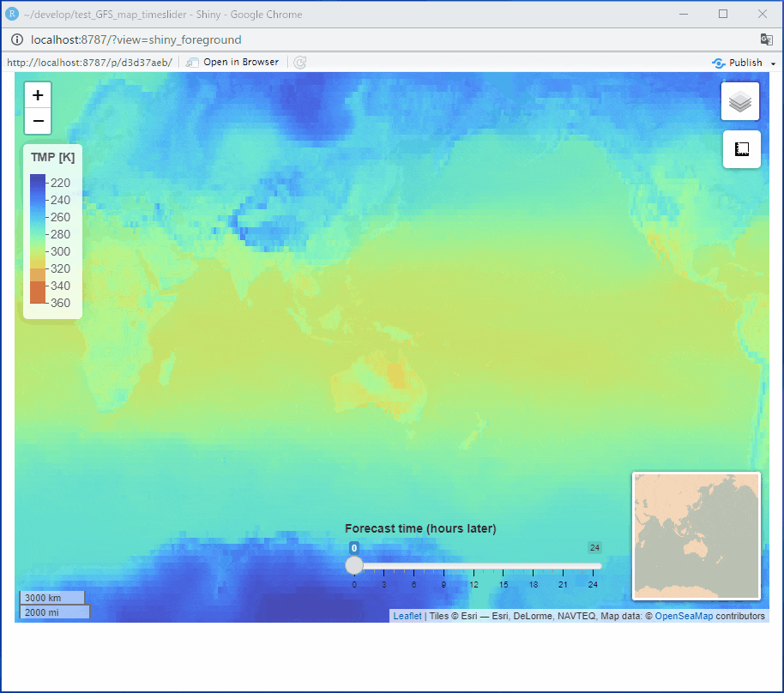
Task: Click the slider maximum value badge 24
Action: [594, 547]
